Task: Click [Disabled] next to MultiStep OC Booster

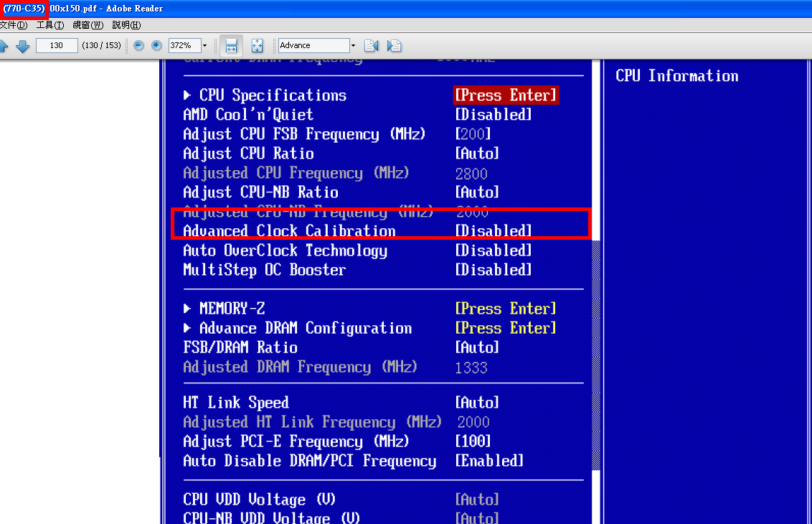Action: click(x=493, y=270)
